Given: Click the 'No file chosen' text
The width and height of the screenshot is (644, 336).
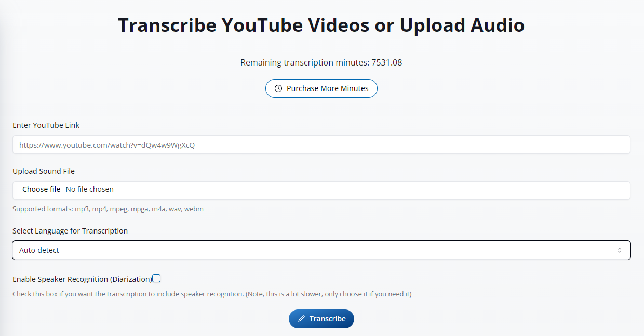Looking at the screenshot, I should tap(90, 189).
